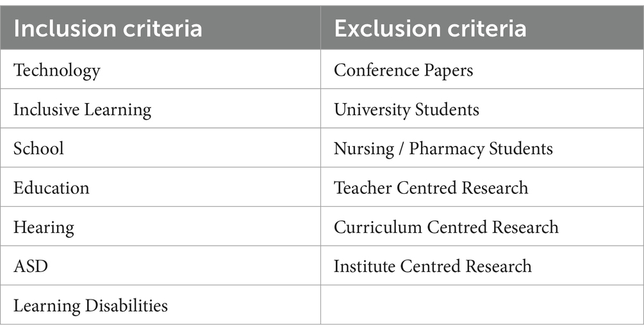Viewport: 644px width, 336px height.
Task: Click the University Students entry
Action: [x=482, y=109]
